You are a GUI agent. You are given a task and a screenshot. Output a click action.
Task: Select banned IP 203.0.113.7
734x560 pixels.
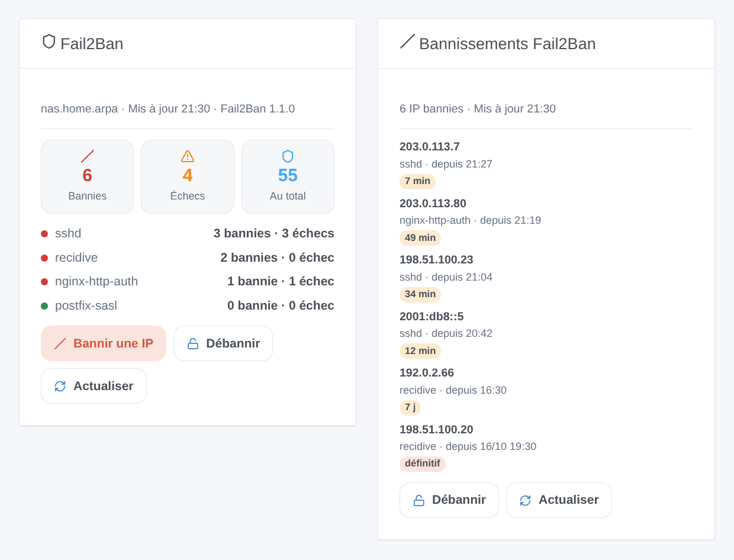coord(430,147)
